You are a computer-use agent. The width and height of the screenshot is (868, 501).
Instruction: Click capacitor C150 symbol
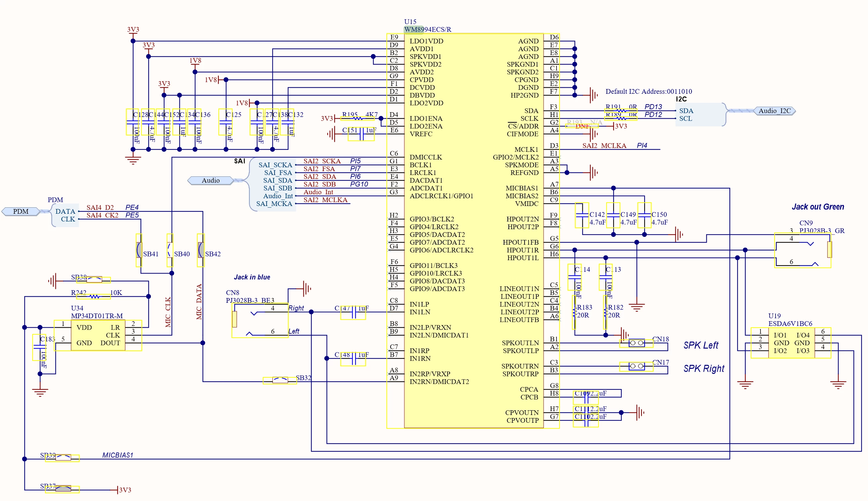645,215
